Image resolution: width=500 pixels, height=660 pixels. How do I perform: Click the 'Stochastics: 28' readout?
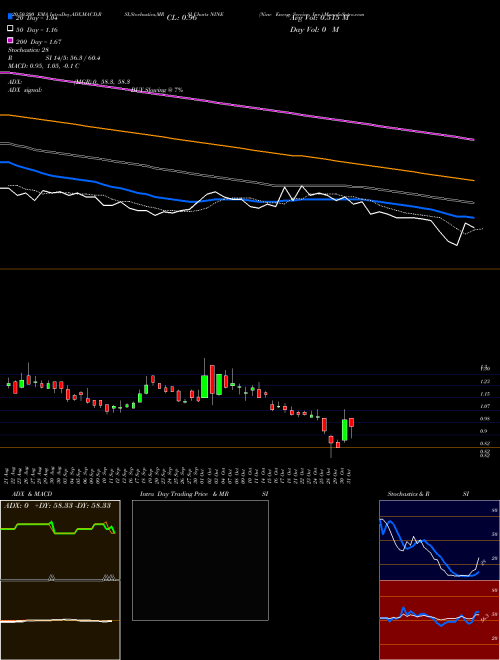click(28, 50)
